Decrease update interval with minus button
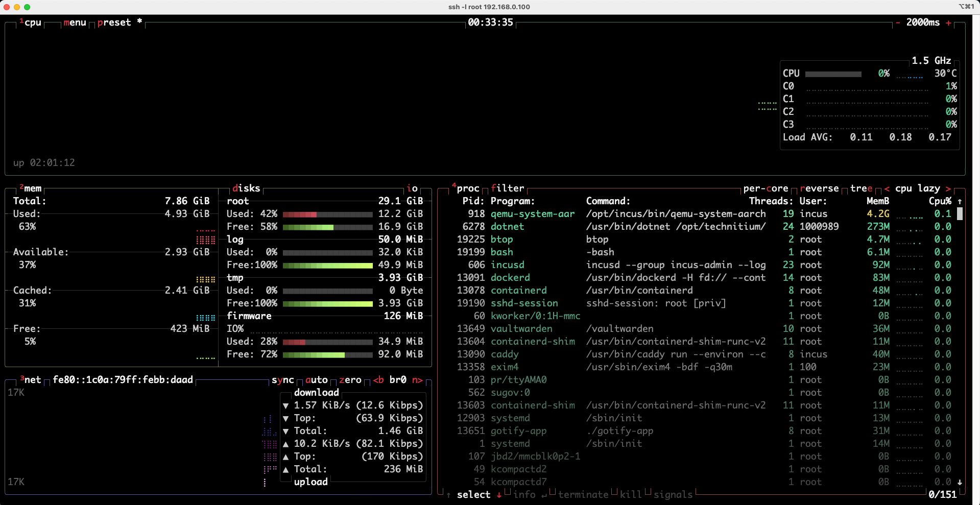 (x=898, y=22)
